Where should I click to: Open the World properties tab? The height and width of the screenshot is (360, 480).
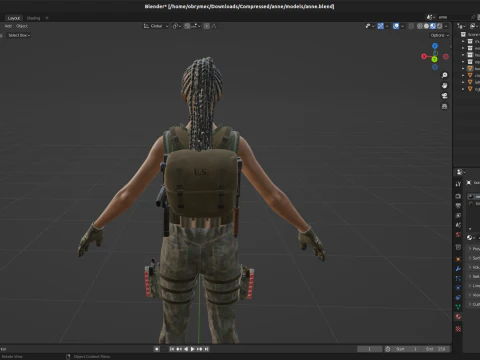point(458,235)
